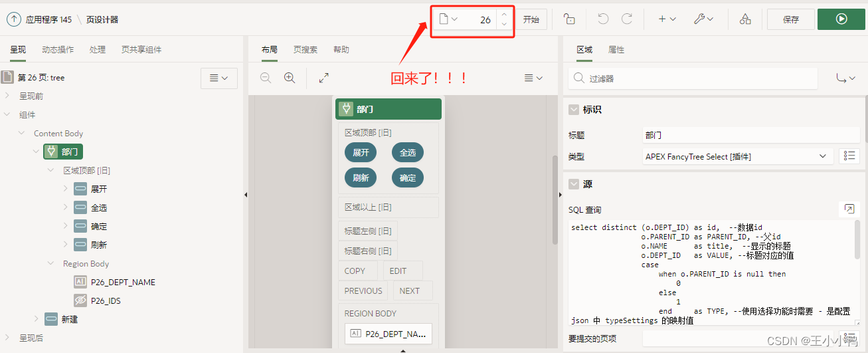Click the type list picker icon
868x353 pixels.
pos(849,156)
